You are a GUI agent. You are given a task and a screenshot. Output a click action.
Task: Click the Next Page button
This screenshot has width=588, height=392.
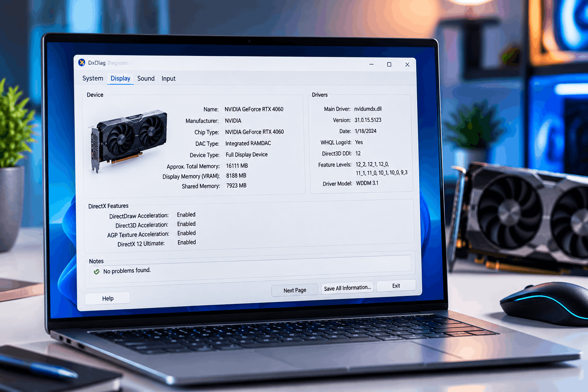click(x=295, y=290)
